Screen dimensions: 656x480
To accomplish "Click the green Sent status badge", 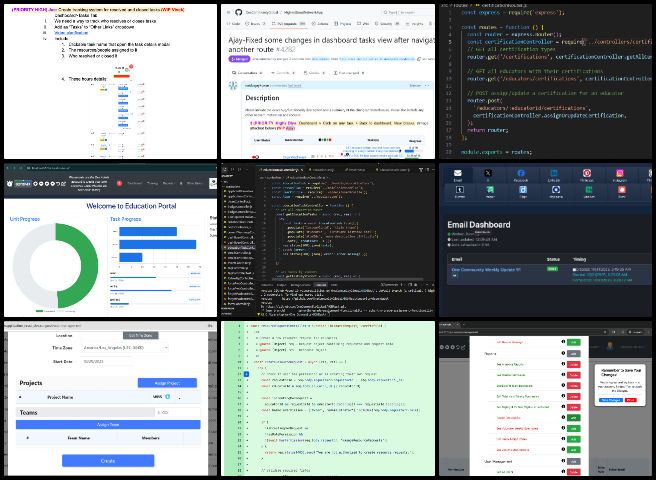I will pos(552,269).
